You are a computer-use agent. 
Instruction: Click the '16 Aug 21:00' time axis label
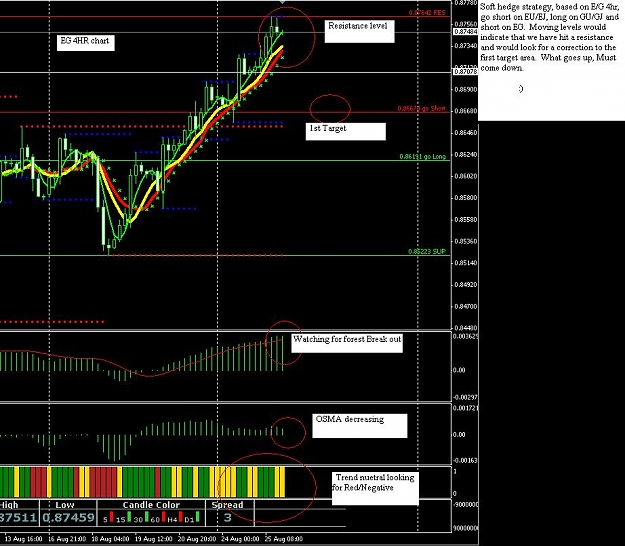pos(67,539)
